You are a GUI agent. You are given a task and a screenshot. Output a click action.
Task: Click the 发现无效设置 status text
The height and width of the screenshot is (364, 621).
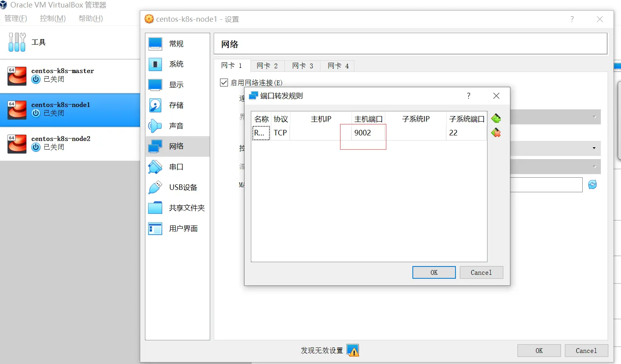tap(322, 351)
